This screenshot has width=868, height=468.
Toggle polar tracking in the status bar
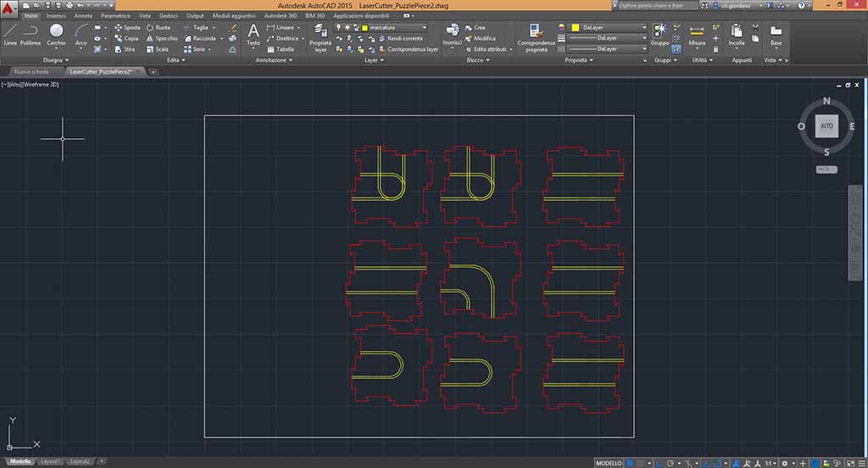pyautogui.click(x=670, y=464)
